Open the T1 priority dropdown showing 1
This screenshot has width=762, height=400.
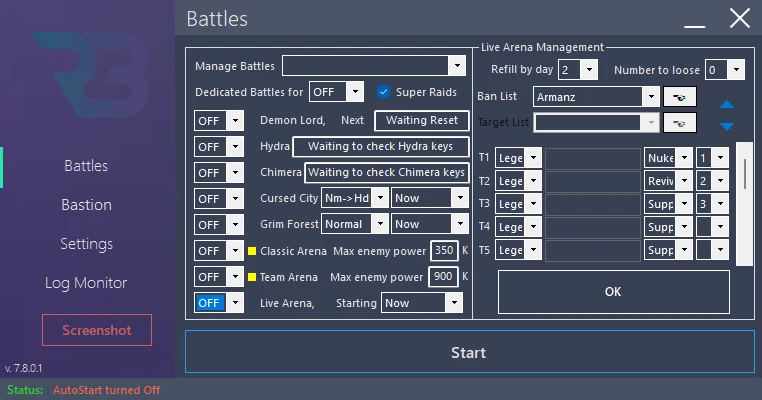pyautogui.click(x=712, y=158)
